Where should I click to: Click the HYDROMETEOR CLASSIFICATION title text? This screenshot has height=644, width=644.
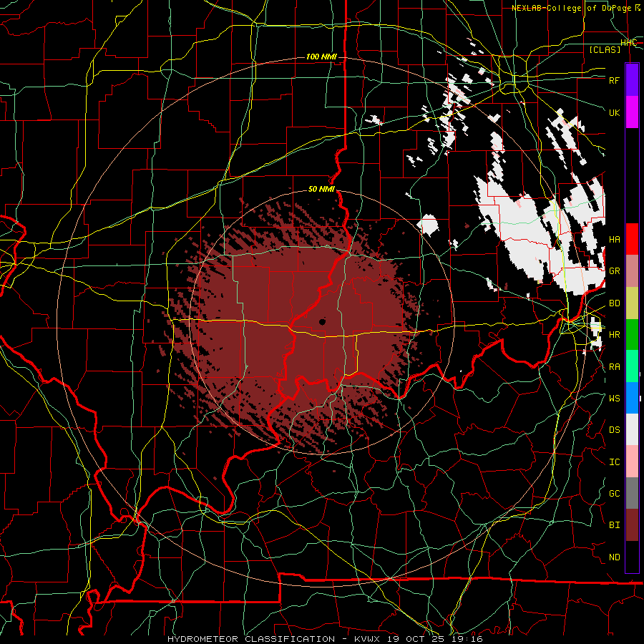tap(251, 639)
